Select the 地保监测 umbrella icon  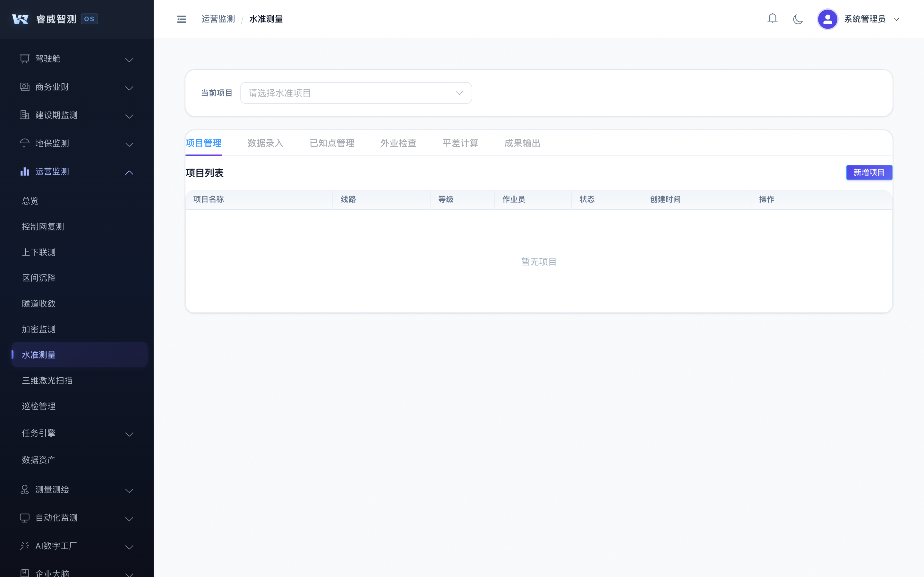click(x=24, y=143)
